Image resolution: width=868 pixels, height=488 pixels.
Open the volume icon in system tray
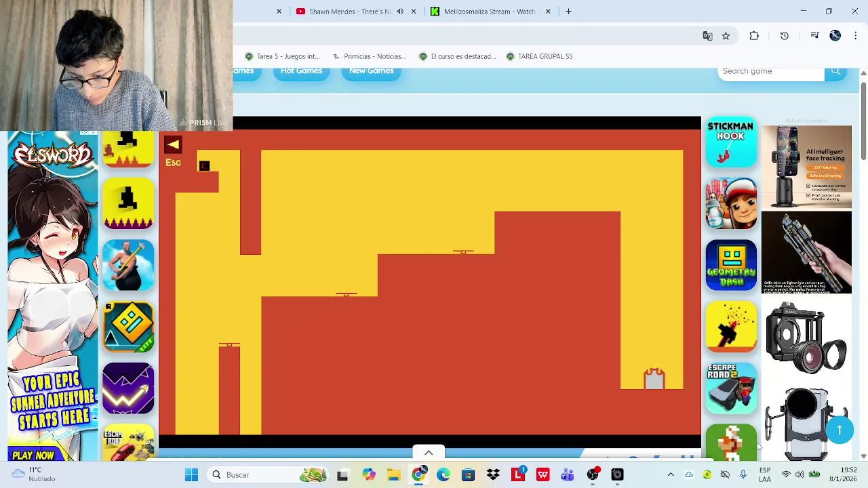[800, 474]
